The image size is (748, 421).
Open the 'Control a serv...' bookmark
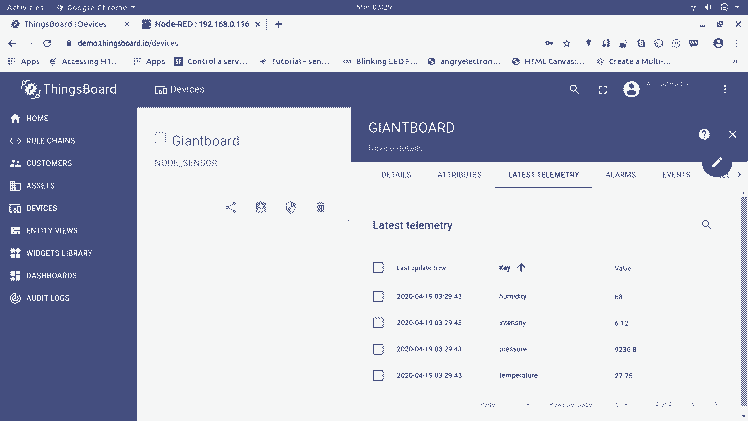211,62
